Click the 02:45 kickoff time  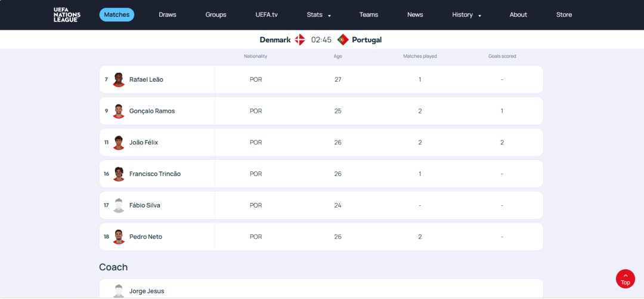tap(321, 40)
